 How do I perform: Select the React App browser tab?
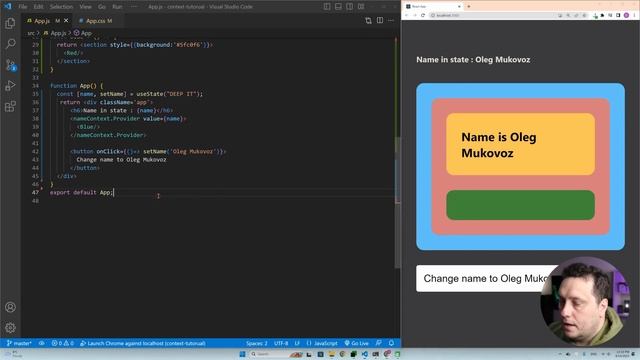point(433,7)
